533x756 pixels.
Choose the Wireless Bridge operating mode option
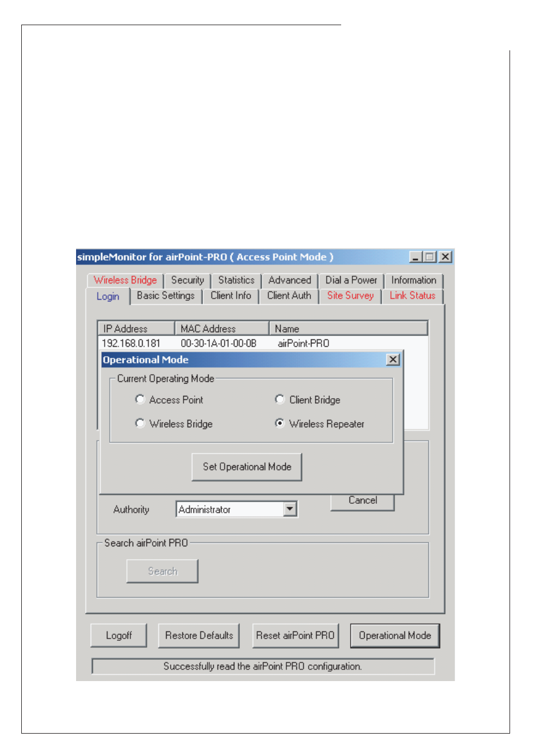click(x=140, y=423)
